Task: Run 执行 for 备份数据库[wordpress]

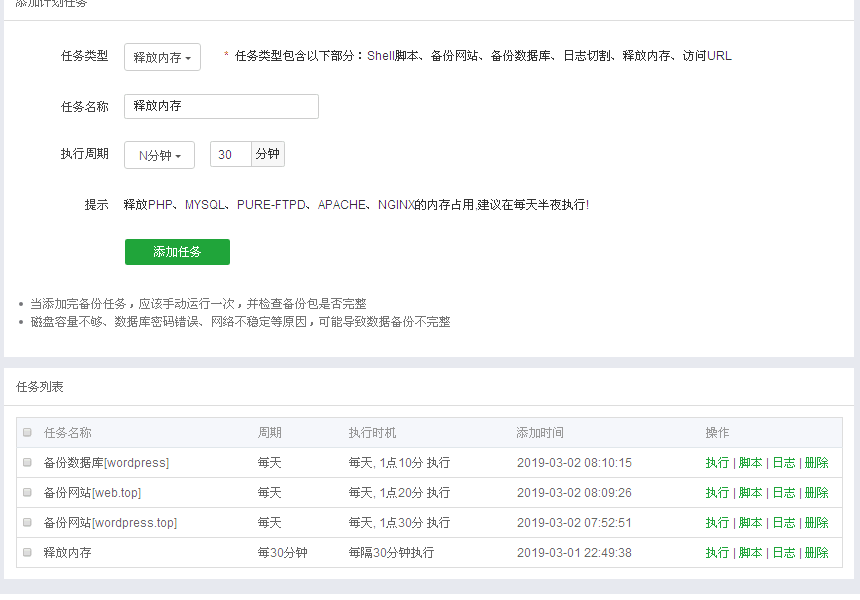Action: coord(717,462)
